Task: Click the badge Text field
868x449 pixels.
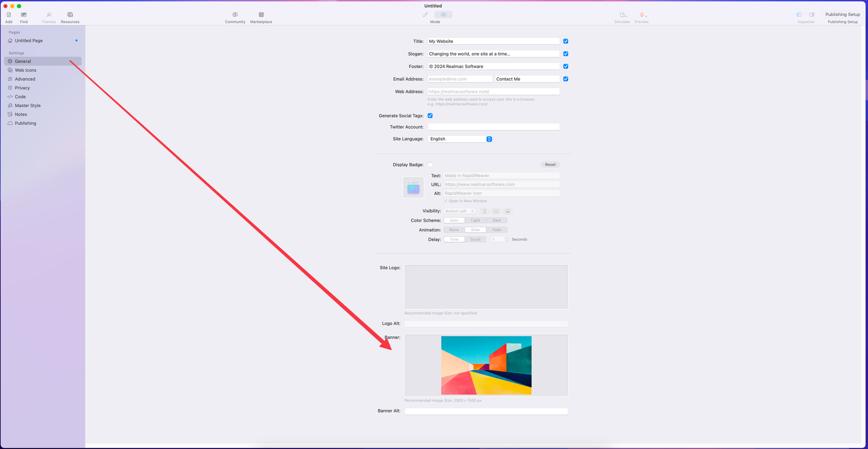Action: click(x=501, y=175)
